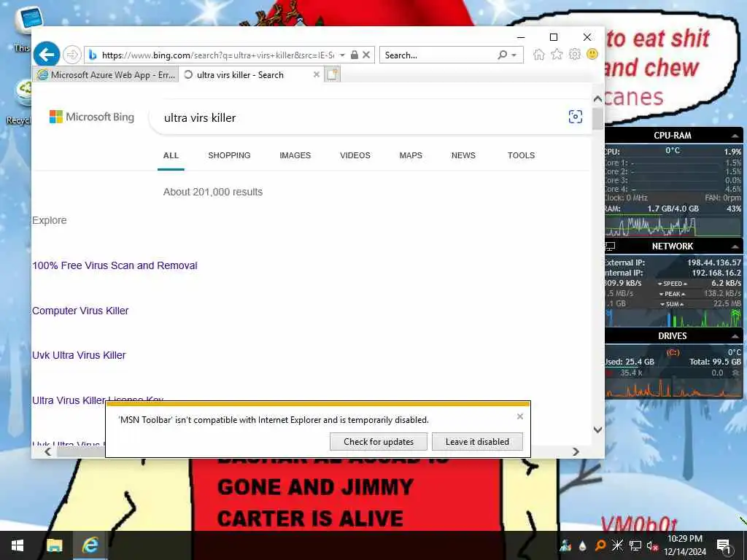Click 'About 201,000 results' text

point(213,192)
